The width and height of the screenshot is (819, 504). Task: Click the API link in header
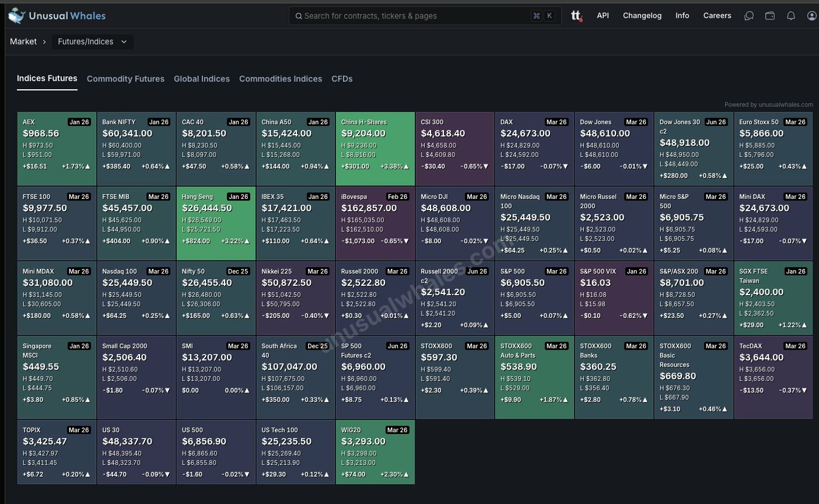tap(603, 16)
